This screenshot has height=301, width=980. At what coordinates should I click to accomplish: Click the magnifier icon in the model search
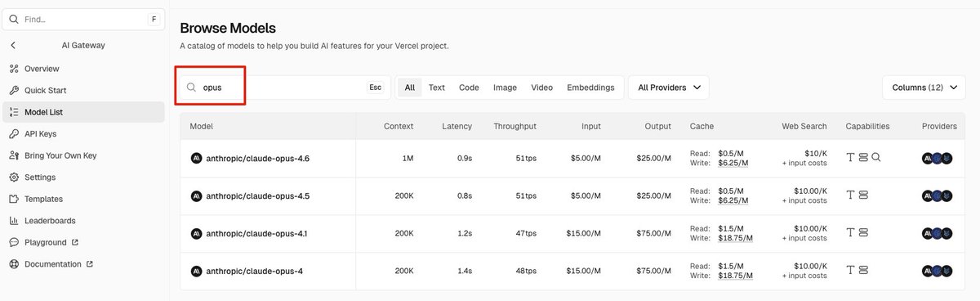(192, 88)
